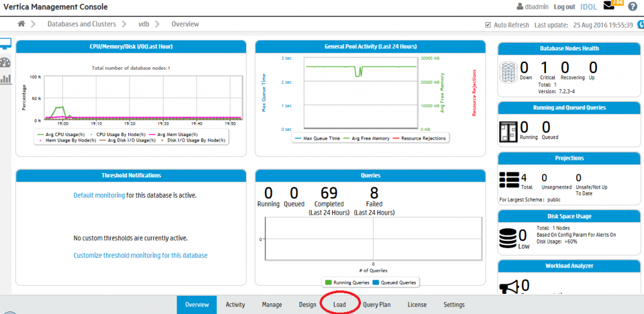This screenshot has height=314, width=644.
Task: Open the Activity tab
Action: 235,305
